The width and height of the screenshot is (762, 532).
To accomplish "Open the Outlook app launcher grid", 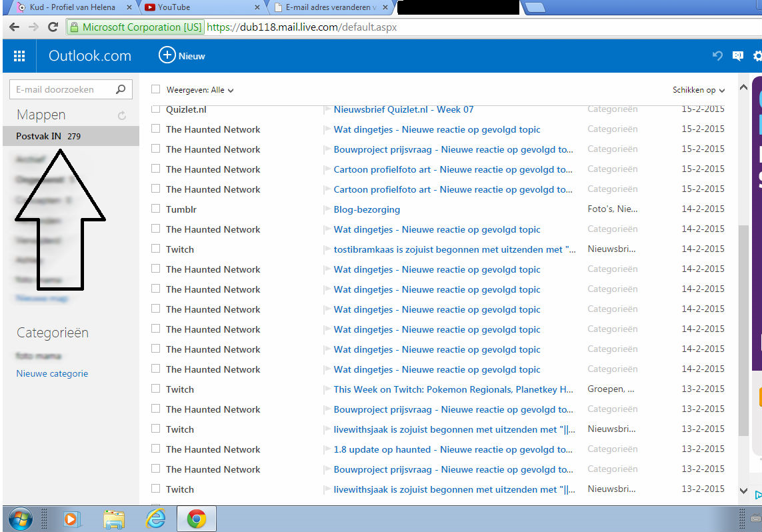I will 19,56.
